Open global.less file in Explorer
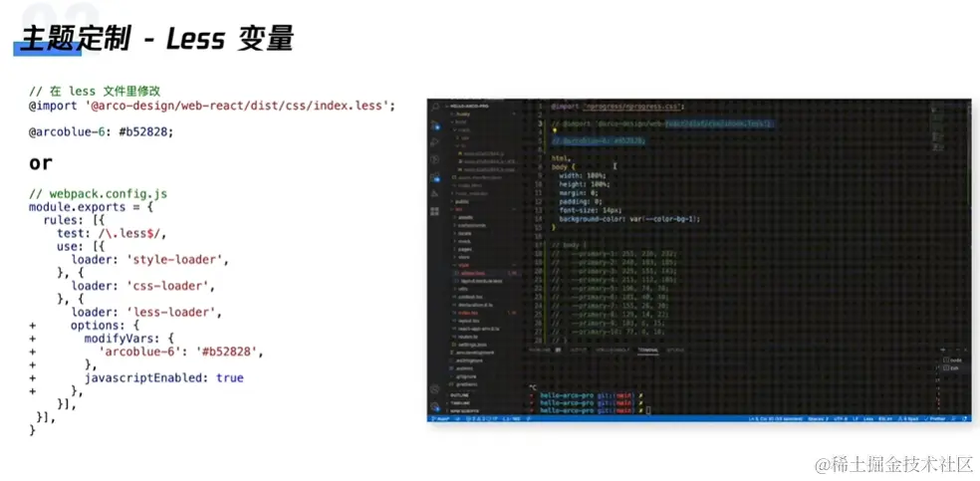This screenshot has width=980, height=481. point(472,273)
